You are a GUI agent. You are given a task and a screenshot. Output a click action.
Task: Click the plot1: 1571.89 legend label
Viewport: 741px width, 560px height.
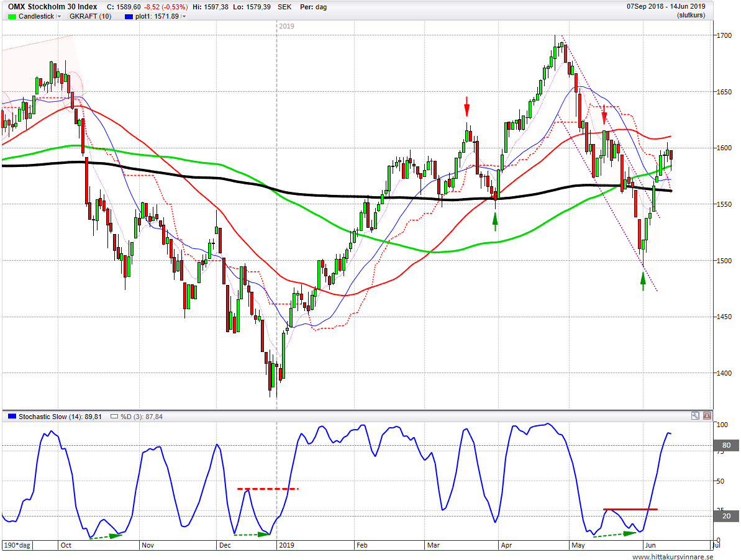(x=157, y=17)
